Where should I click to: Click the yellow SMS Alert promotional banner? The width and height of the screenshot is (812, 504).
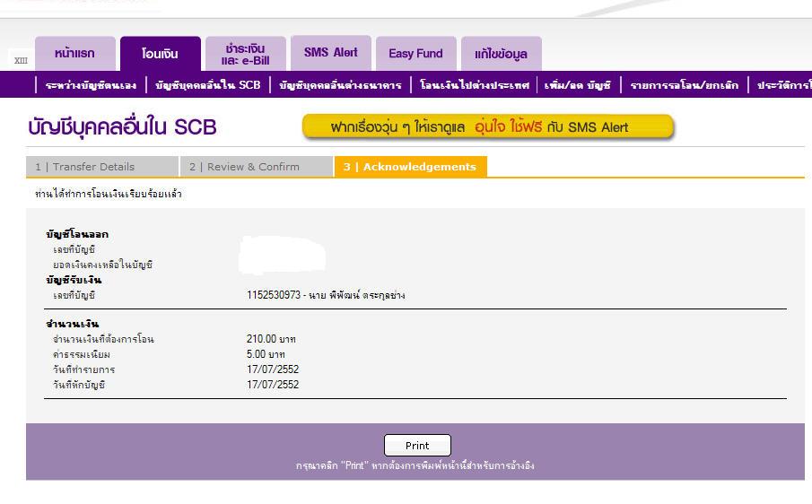(x=488, y=126)
